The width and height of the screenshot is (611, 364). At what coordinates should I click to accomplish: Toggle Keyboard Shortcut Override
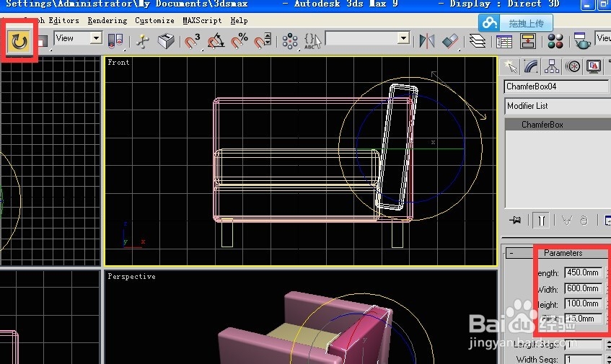click(x=166, y=41)
